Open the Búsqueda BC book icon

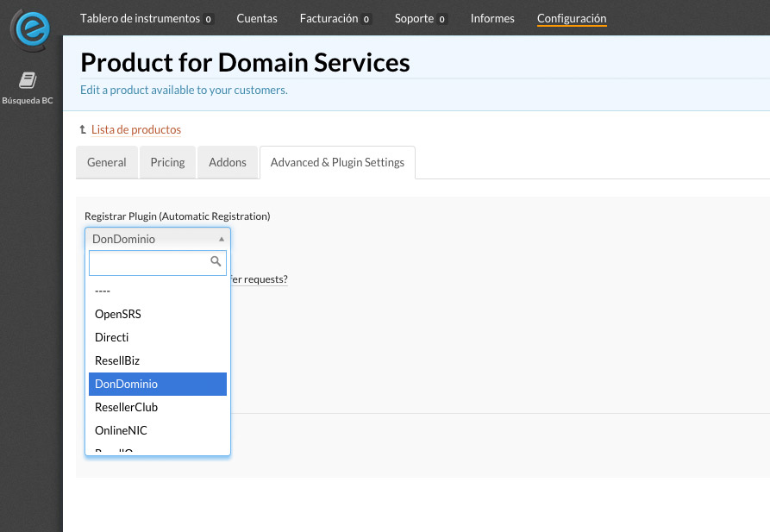[28, 79]
